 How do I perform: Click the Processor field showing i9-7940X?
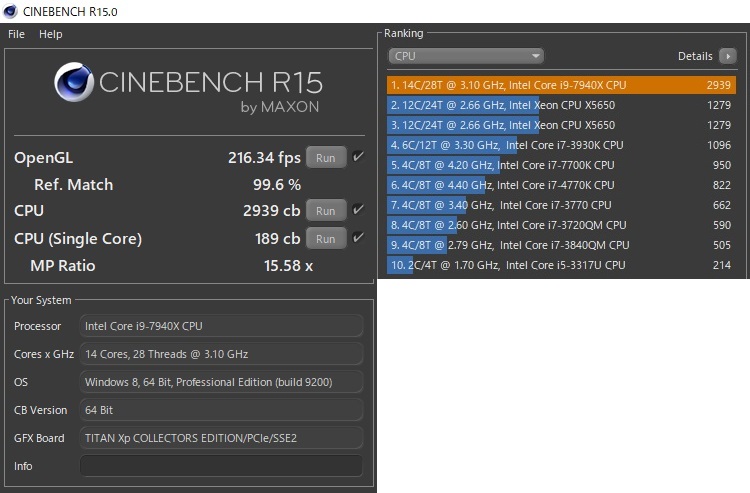pos(221,326)
